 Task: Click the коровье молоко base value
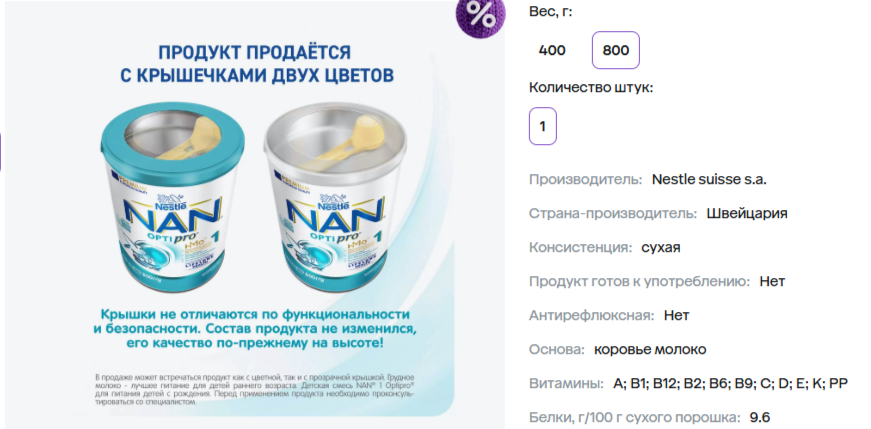coord(650,350)
